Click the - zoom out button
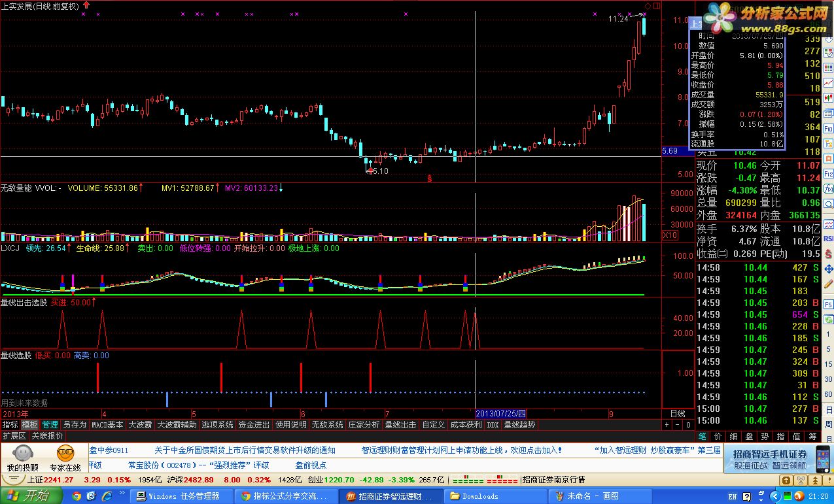Image resolution: width=834 pixels, height=504 pixels. (678, 425)
